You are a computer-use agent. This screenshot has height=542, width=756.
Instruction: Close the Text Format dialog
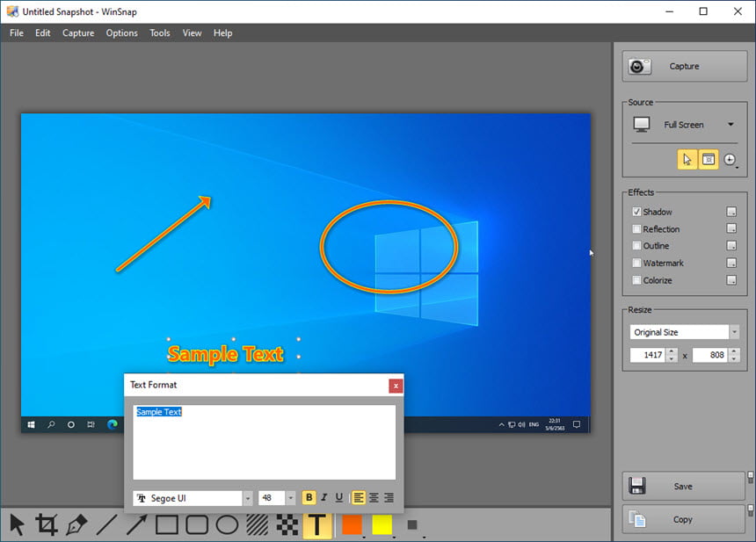click(396, 386)
